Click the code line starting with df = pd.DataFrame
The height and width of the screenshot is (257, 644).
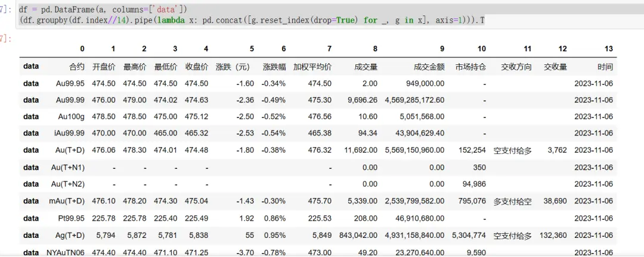pos(104,9)
